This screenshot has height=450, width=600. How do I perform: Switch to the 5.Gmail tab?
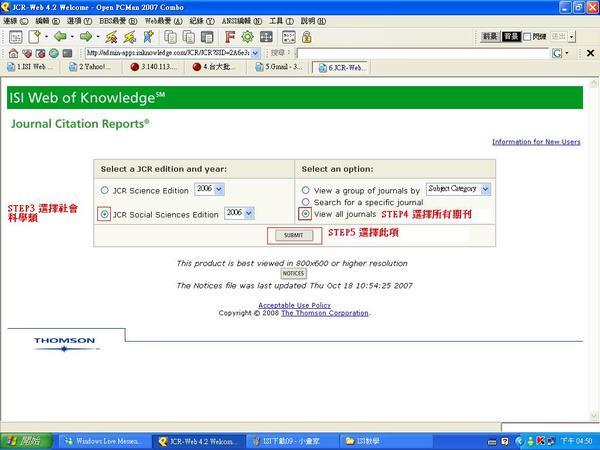pyautogui.click(x=280, y=67)
